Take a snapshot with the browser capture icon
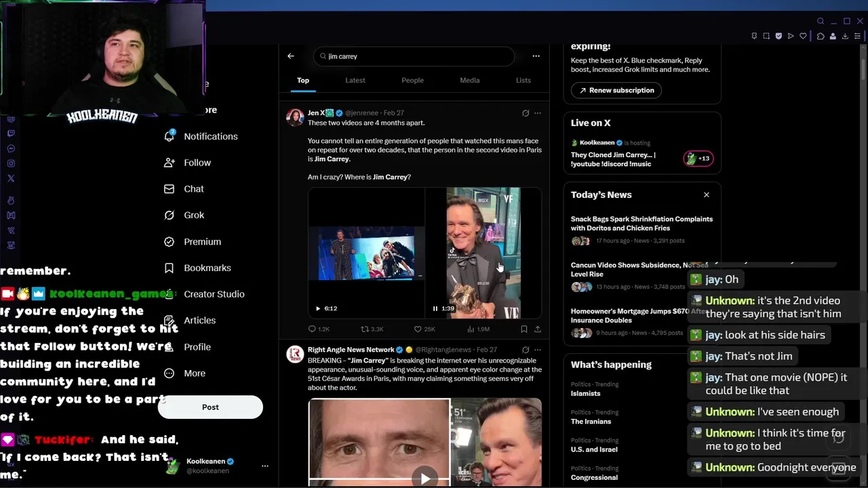The width and height of the screenshot is (868, 488). [x=766, y=36]
